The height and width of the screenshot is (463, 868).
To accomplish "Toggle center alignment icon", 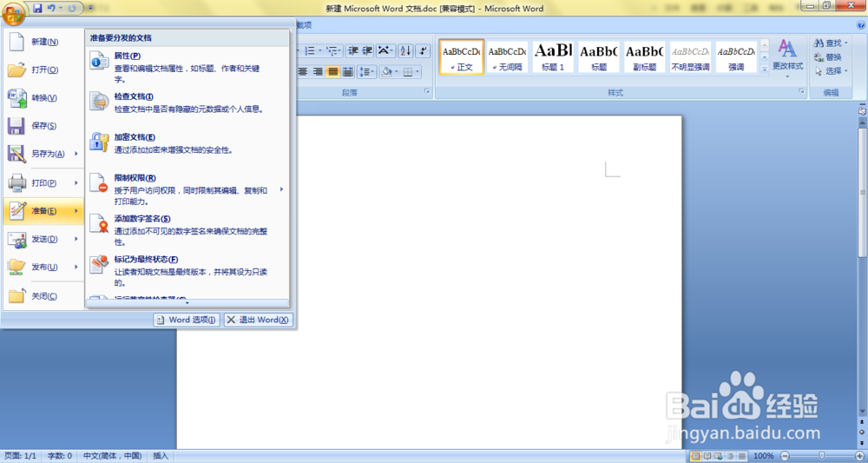I will (x=303, y=71).
